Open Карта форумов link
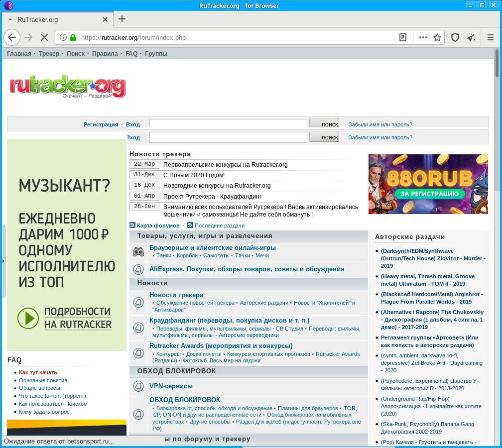 point(158,225)
